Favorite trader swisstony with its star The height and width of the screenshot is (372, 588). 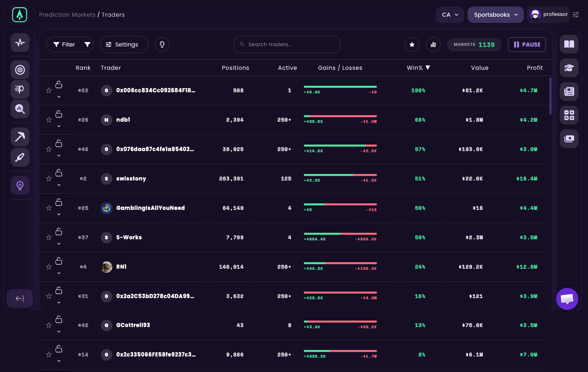49,178
